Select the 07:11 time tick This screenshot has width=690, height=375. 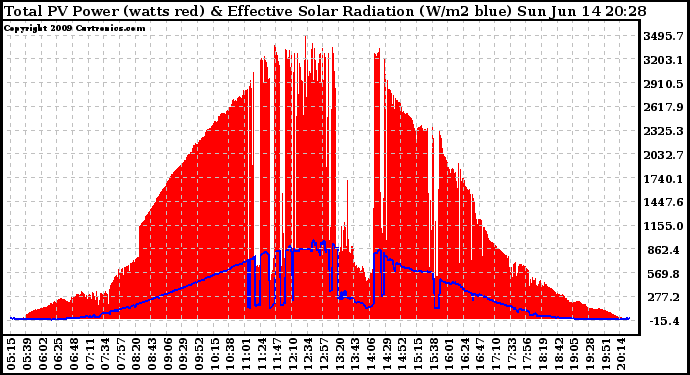pos(89,354)
